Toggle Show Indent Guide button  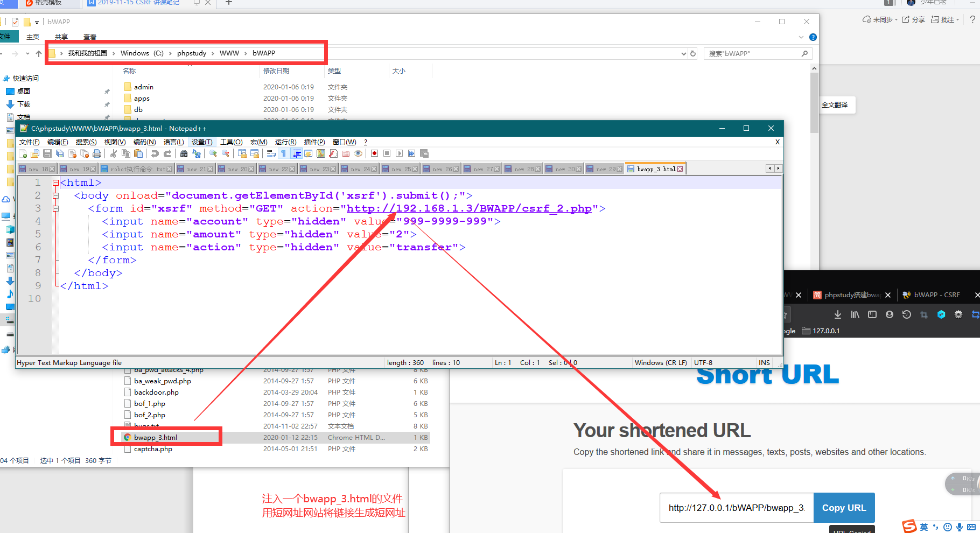[296, 153]
